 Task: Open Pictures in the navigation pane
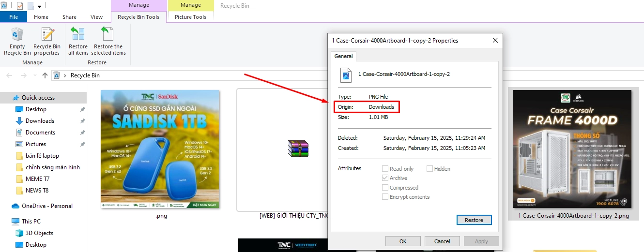click(36, 144)
